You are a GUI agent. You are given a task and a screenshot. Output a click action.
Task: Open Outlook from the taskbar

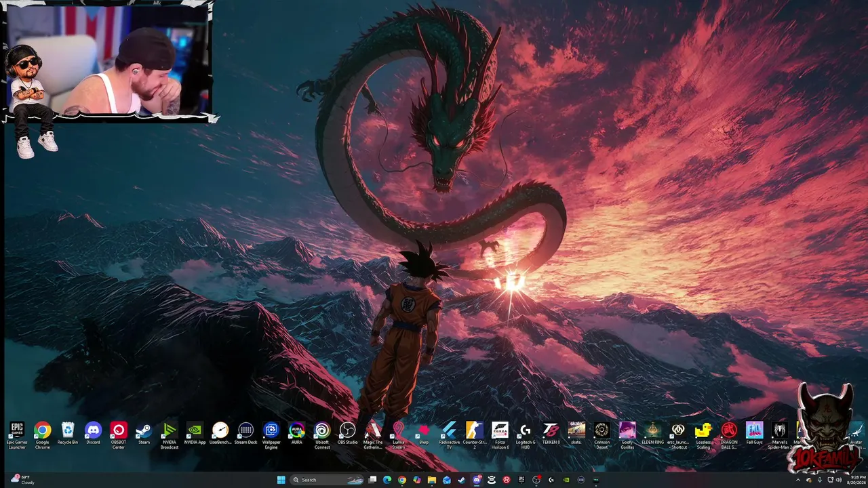point(447,480)
